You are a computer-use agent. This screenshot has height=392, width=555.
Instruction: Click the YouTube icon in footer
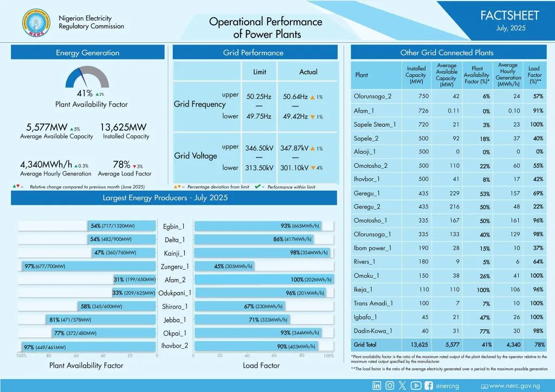(416, 386)
